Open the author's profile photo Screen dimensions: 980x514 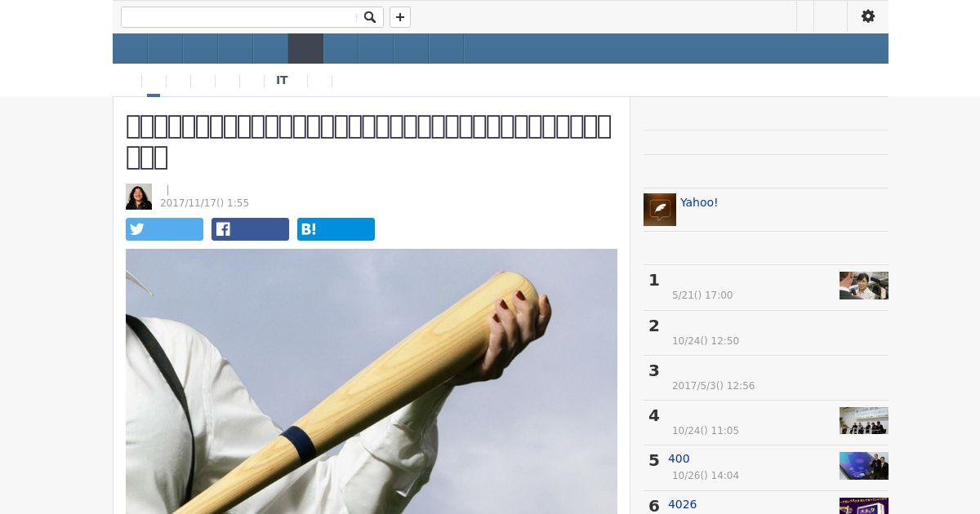(x=139, y=197)
